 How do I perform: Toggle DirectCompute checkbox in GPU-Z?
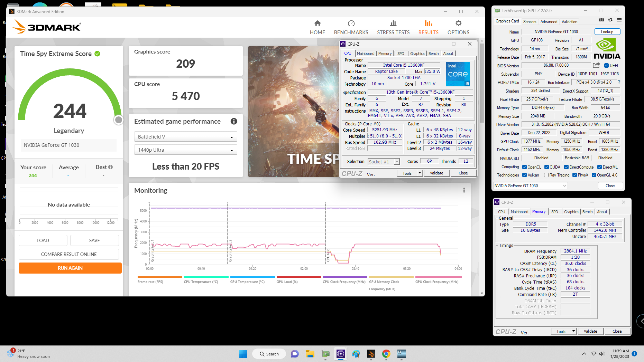[x=566, y=167]
